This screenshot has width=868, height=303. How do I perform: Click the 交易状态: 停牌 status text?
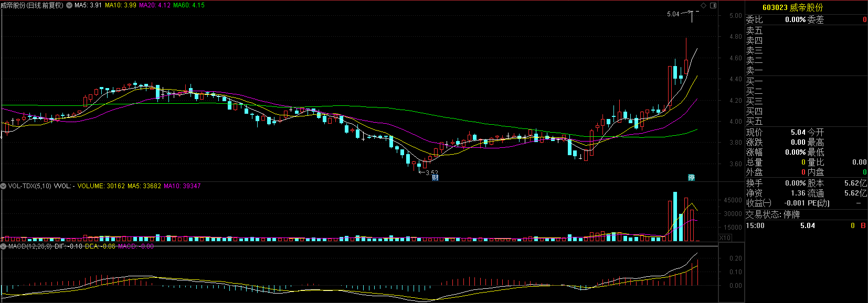[x=772, y=214]
